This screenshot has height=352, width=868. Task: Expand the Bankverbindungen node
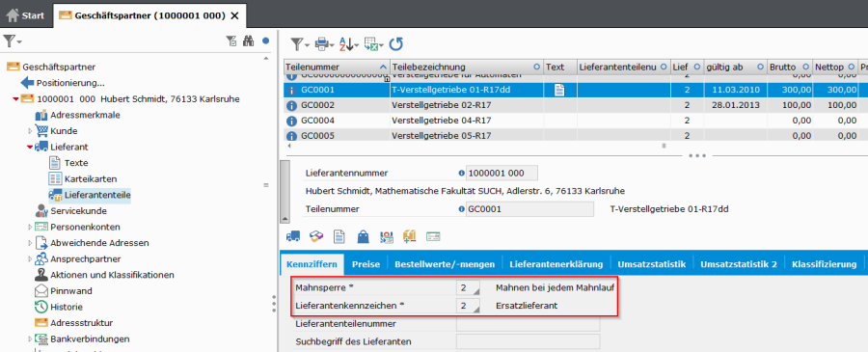click(x=31, y=338)
